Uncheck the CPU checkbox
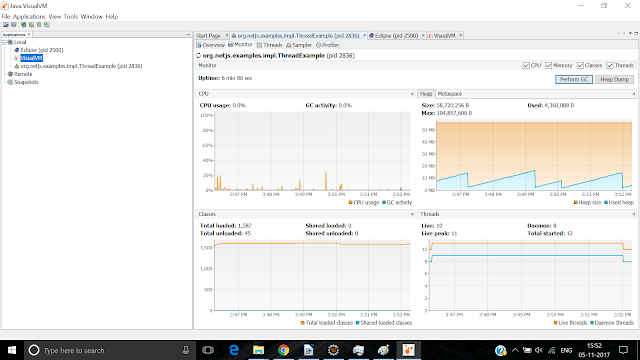The image size is (640, 360). tap(526, 65)
